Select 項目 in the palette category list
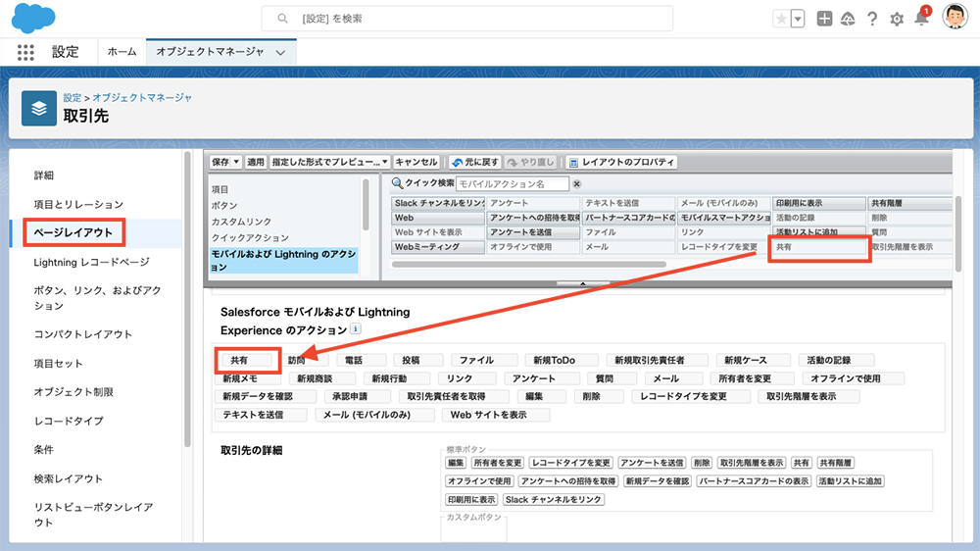 [220, 189]
